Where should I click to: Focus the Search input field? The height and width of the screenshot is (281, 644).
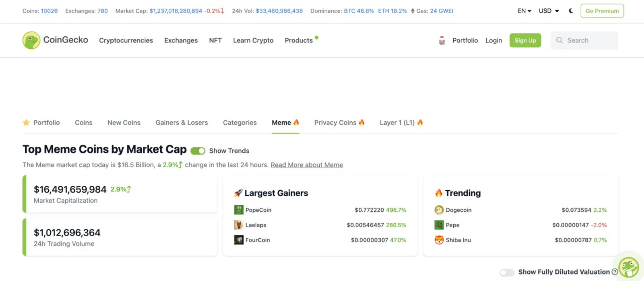click(584, 40)
